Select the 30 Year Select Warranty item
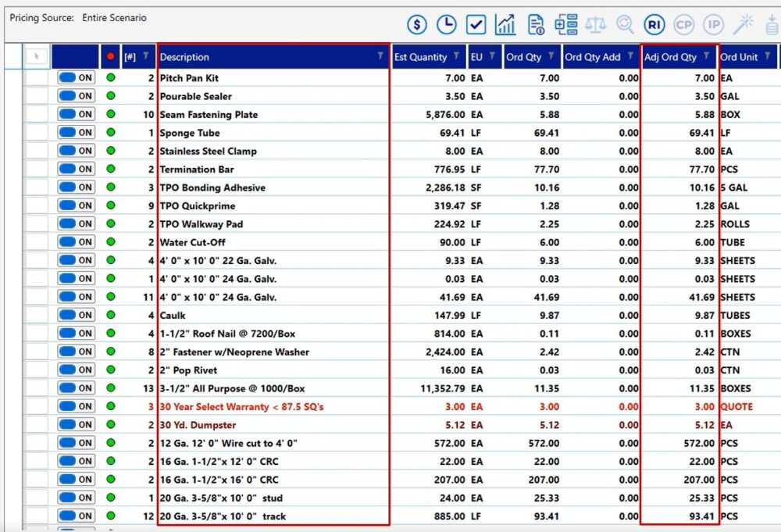Viewport: 781px width, 532px height. (x=241, y=407)
